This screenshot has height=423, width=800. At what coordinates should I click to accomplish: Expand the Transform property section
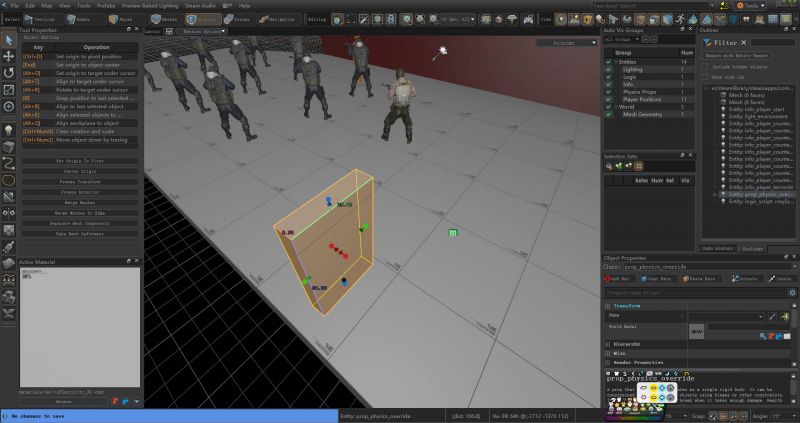tap(608, 306)
